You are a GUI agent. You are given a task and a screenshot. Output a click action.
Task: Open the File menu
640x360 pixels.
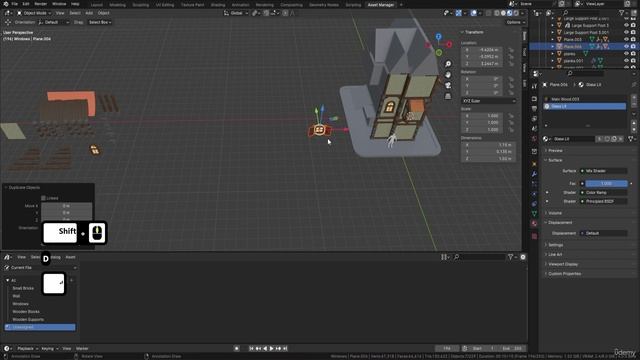pos(14,4)
